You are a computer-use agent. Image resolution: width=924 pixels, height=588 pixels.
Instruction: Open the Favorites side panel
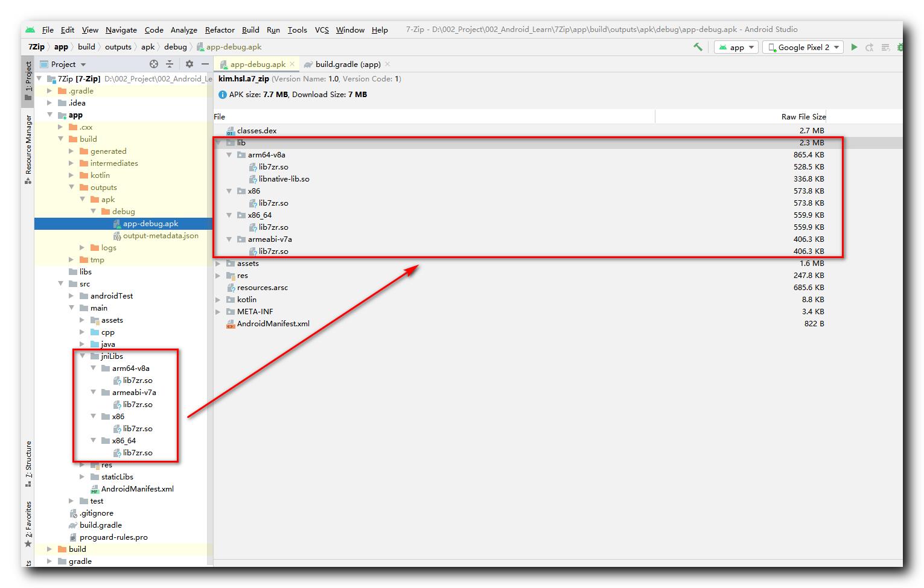28,525
